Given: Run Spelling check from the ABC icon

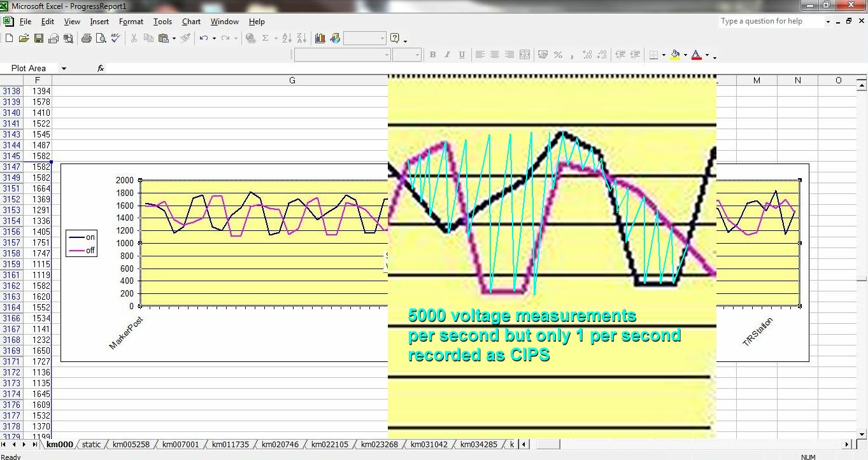Looking at the screenshot, I should [x=115, y=38].
